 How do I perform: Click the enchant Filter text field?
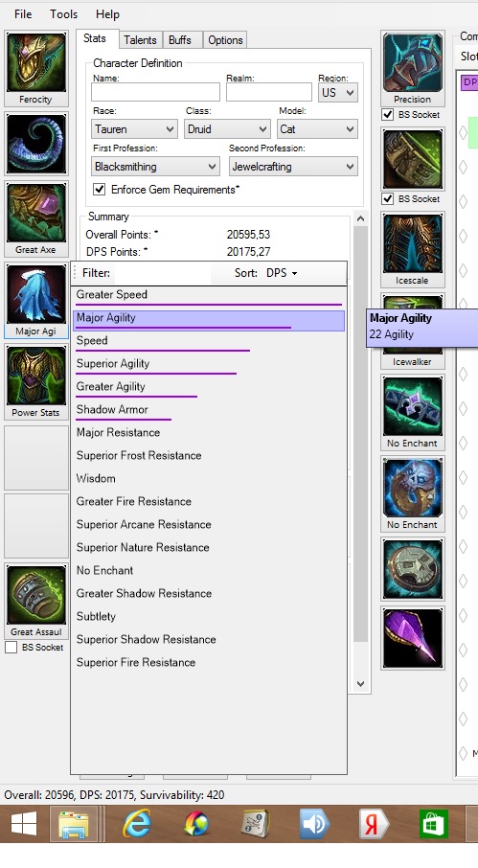[x=162, y=273]
